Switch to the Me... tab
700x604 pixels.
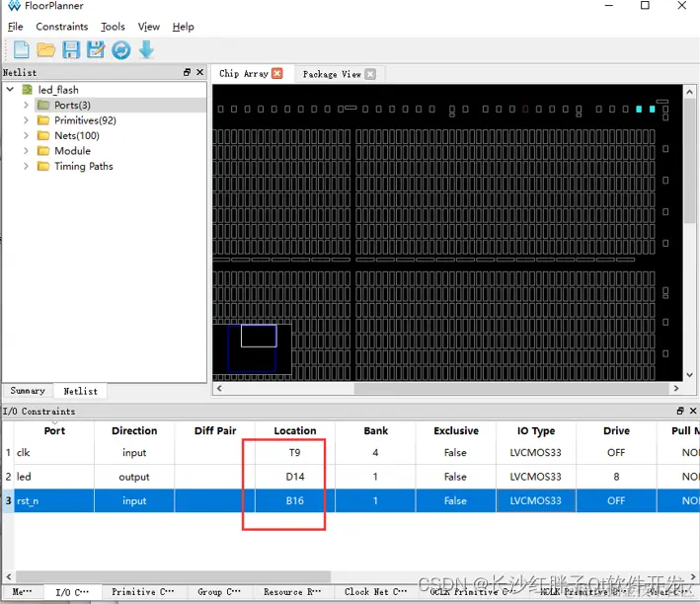click(x=23, y=592)
